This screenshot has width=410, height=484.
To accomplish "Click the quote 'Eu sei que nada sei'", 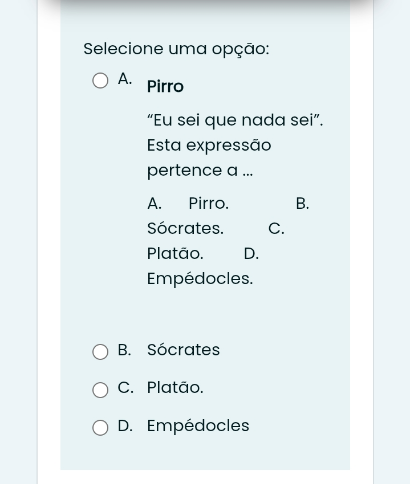I will tap(235, 120).
